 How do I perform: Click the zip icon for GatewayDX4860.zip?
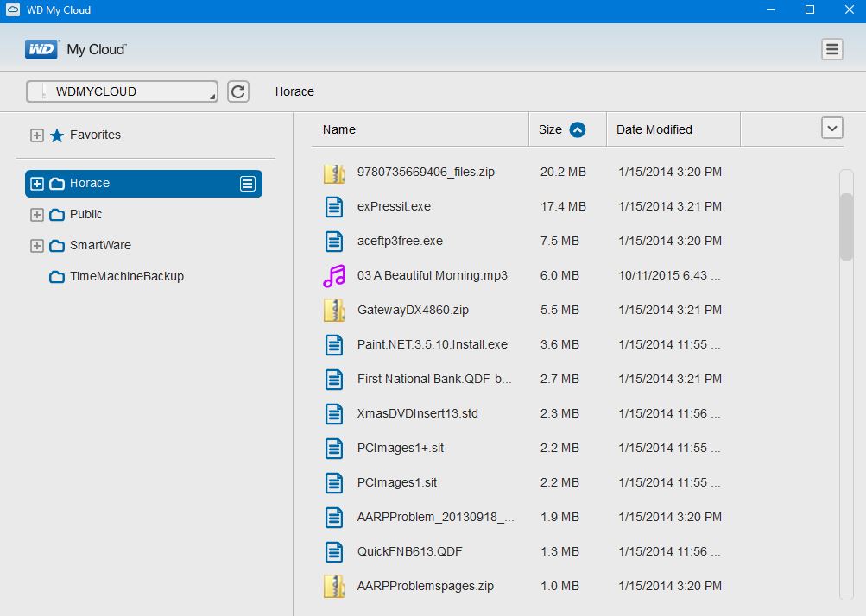pyautogui.click(x=334, y=311)
